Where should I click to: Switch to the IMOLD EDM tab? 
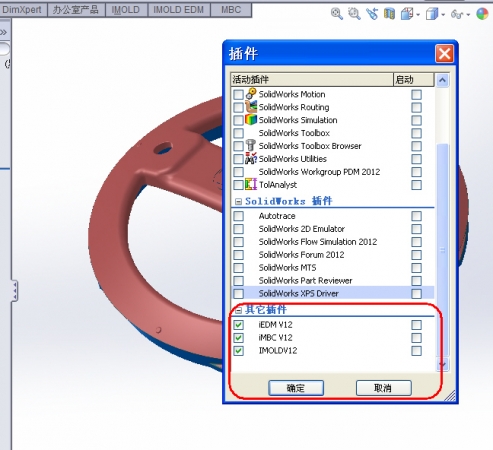[178, 10]
